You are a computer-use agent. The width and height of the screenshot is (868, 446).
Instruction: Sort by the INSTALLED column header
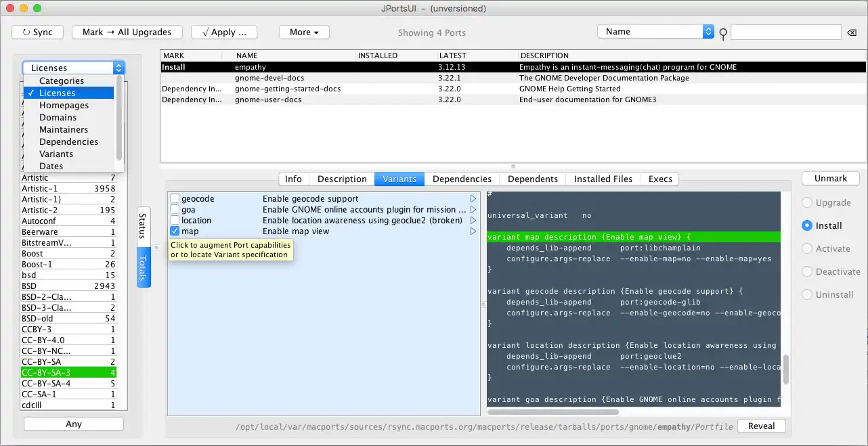pyautogui.click(x=395, y=55)
